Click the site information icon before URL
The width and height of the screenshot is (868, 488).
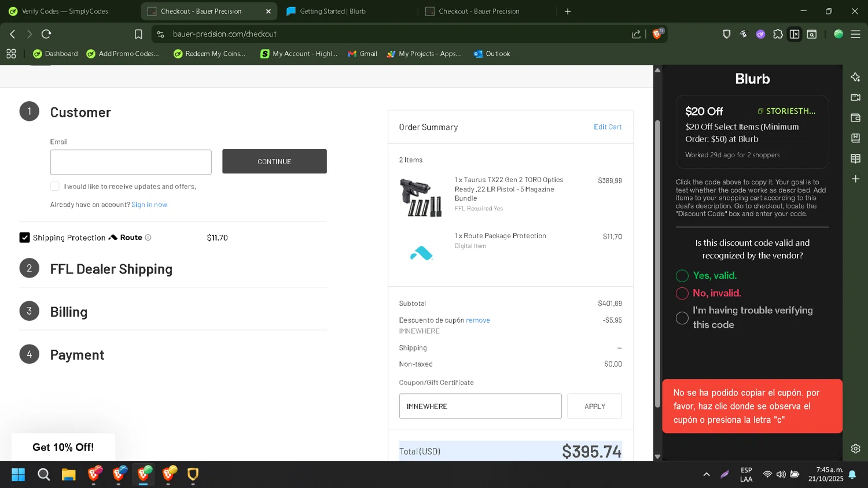(x=160, y=34)
